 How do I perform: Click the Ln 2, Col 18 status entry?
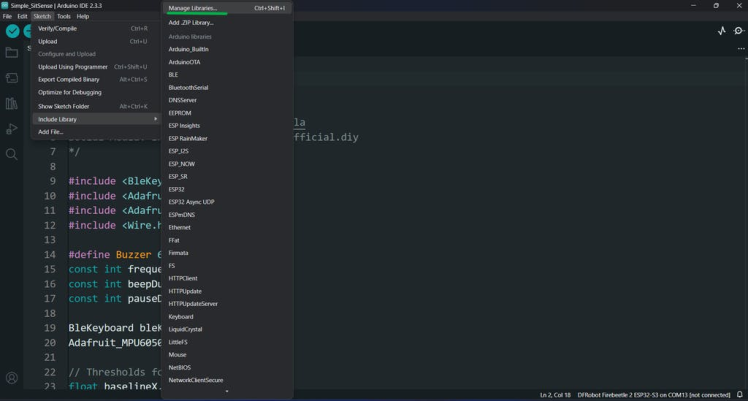(x=555, y=395)
